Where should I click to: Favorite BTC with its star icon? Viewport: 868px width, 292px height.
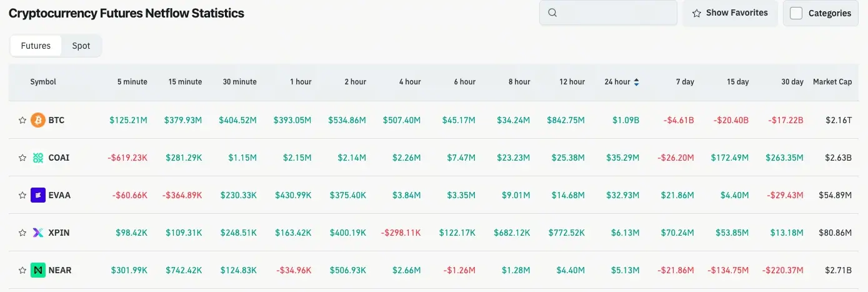click(22, 120)
